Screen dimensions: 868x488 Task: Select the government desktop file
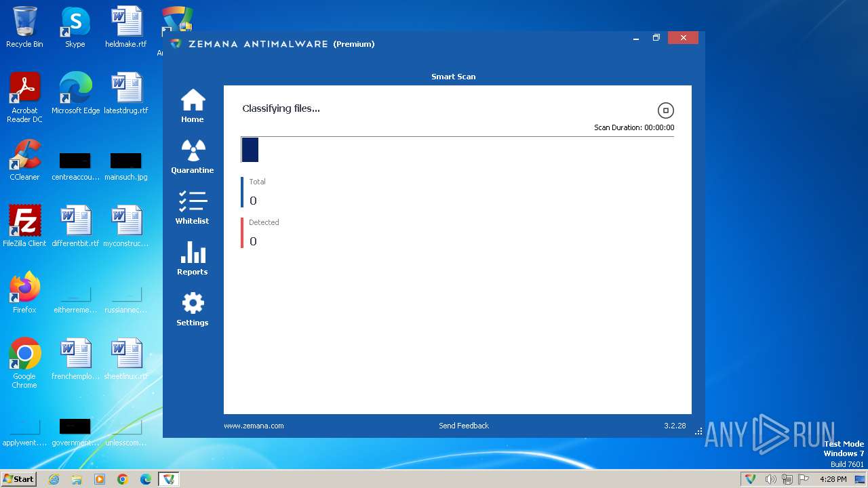point(75,432)
